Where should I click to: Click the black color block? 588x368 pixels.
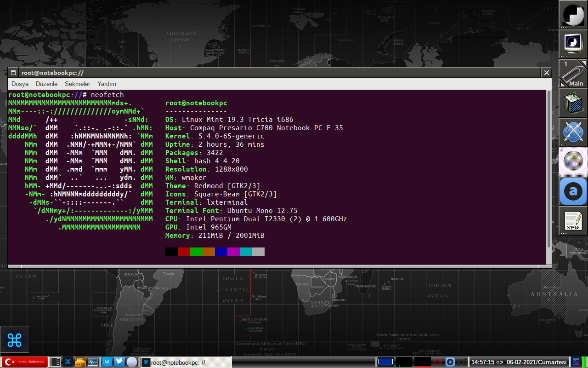(x=171, y=252)
